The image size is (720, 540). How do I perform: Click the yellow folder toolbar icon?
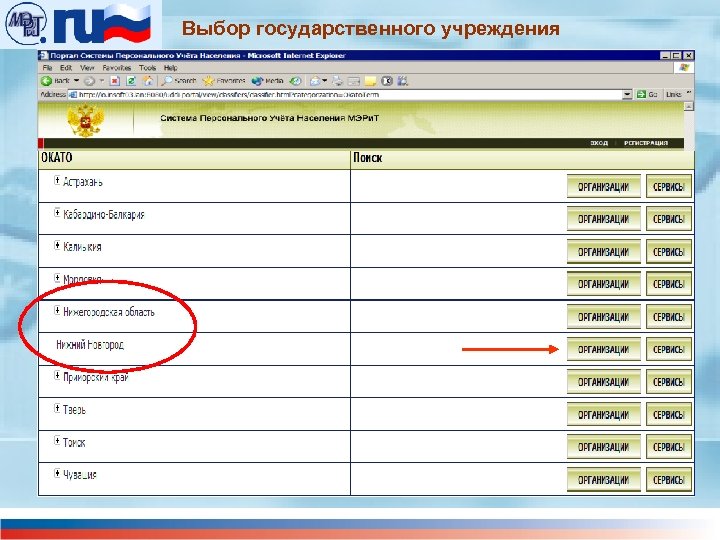(x=370, y=81)
